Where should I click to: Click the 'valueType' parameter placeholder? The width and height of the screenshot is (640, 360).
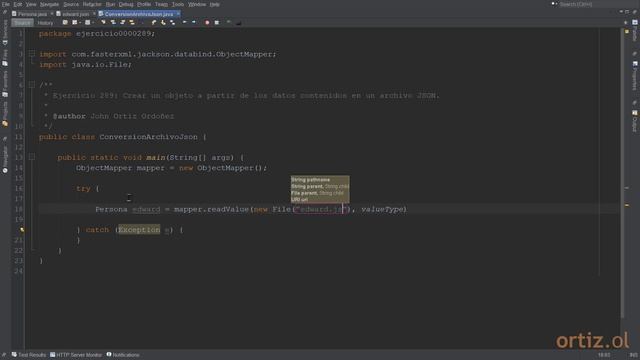pyautogui.click(x=382, y=209)
